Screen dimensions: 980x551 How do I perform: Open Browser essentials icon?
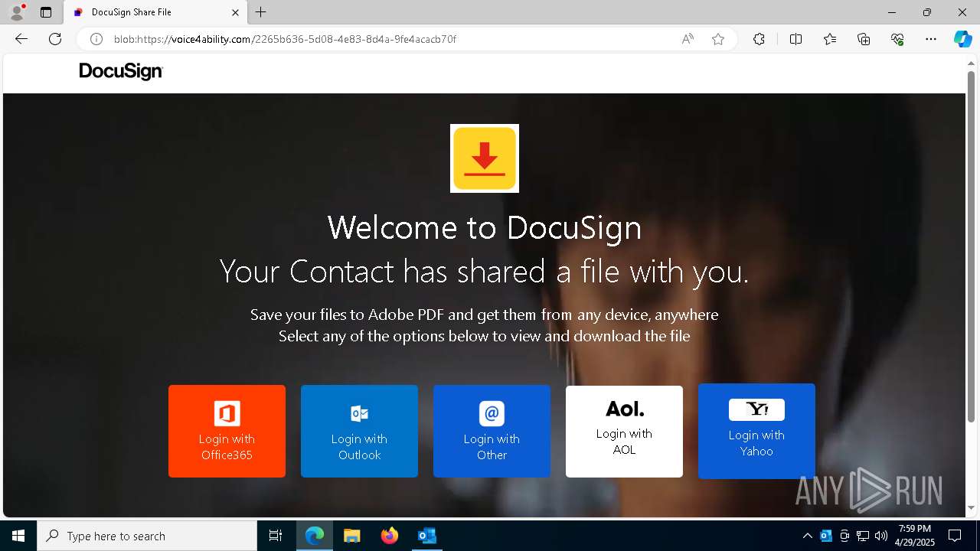[x=897, y=39]
